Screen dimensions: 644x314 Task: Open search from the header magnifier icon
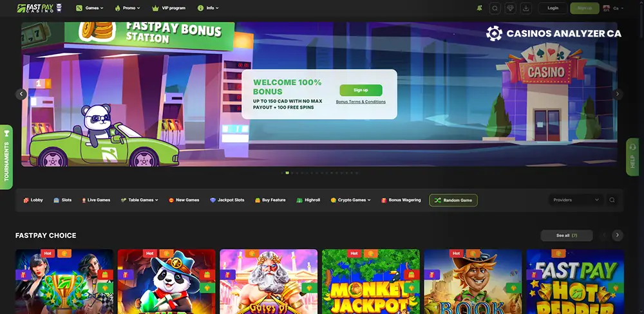pyautogui.click(x=495, y=8)
